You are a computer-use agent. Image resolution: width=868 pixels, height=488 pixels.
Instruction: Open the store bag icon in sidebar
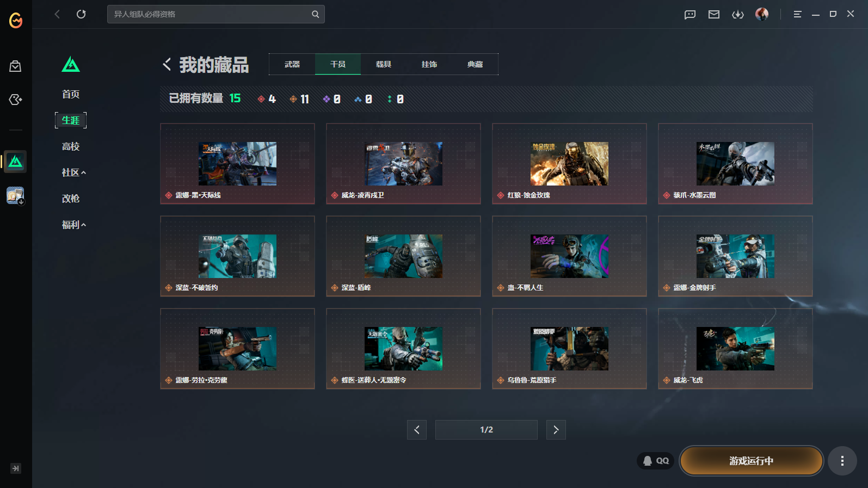15,66
